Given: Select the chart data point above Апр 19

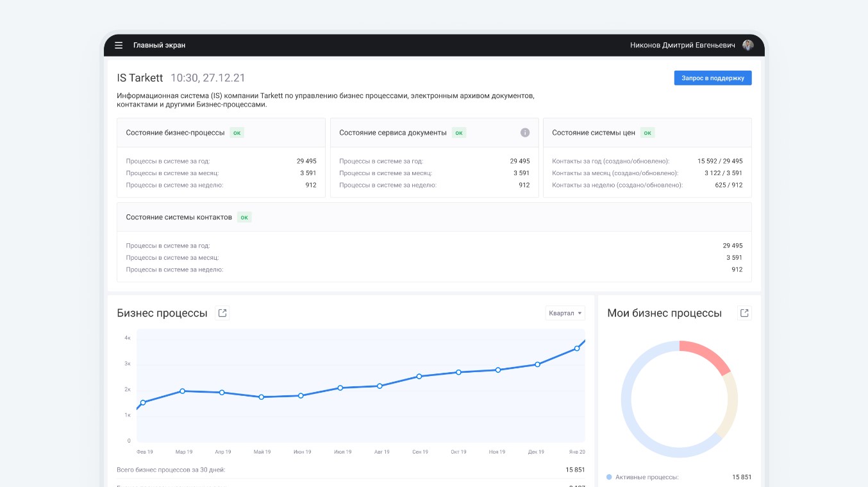Looking at the screenshot, I should click(x=222, y=393).
